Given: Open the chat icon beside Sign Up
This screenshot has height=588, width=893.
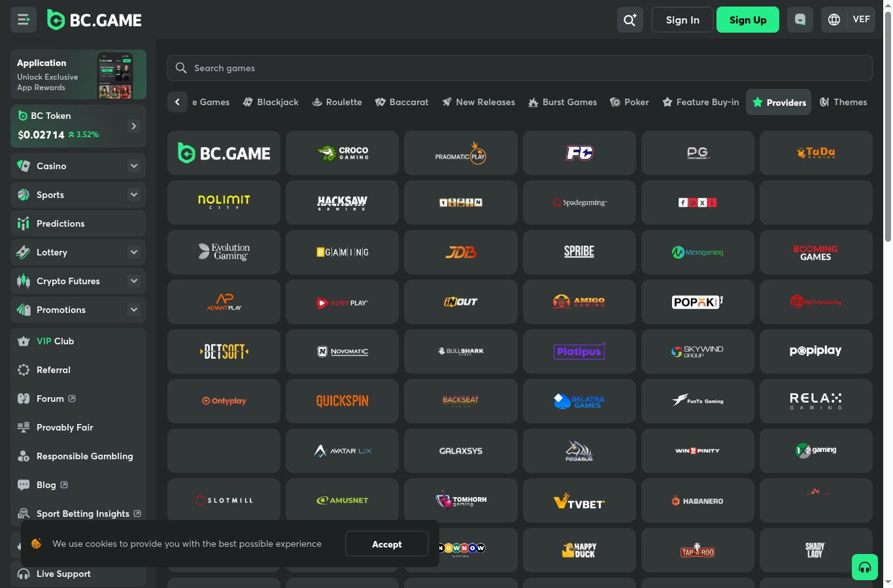Looking at the screenshot, I should click(x=800, y=20).
